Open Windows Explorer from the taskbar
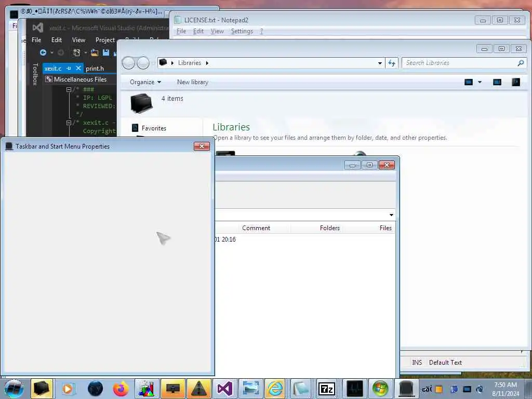 (42, 389)
